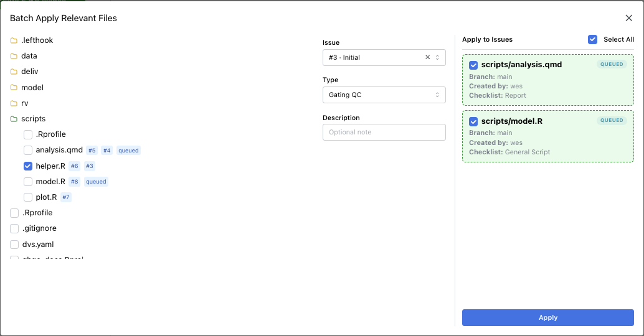
Task: Select the .gitignore file checkbox
Action: click(x=14, y=228)
